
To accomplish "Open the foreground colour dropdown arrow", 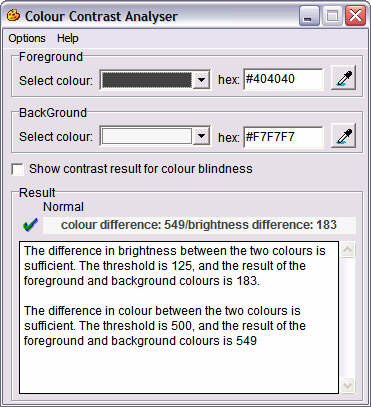I will coord(201,80).
